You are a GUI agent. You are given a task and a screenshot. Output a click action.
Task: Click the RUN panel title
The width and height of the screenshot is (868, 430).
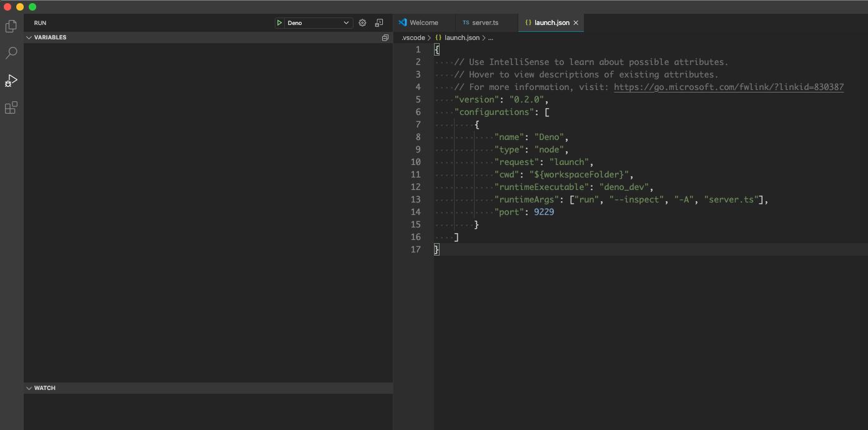[40, 22]
